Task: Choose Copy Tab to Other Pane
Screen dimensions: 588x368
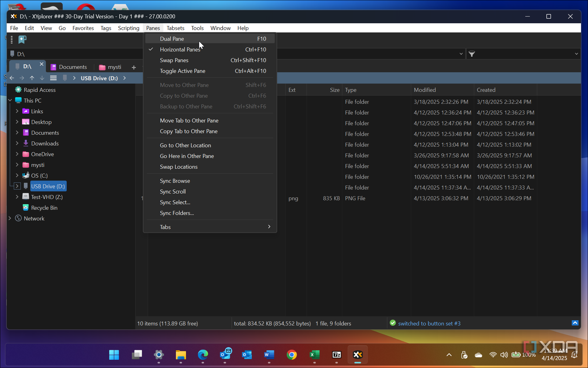Action: click(210, 131)
